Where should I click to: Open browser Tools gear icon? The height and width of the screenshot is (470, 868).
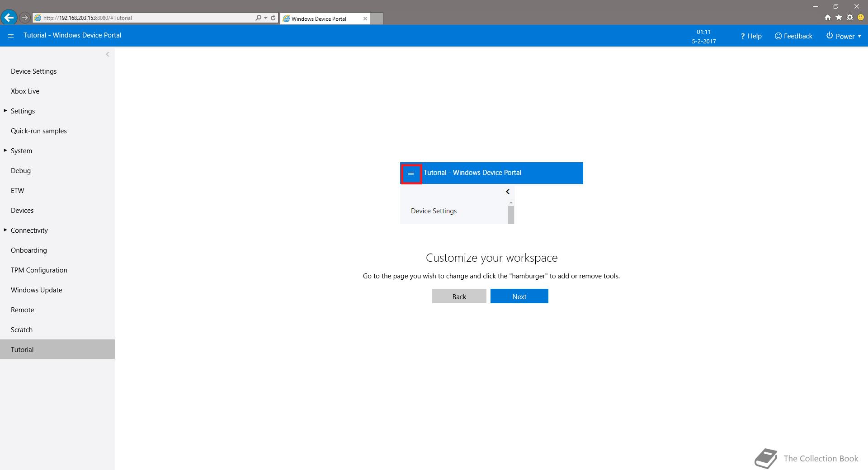coord(850,17)
